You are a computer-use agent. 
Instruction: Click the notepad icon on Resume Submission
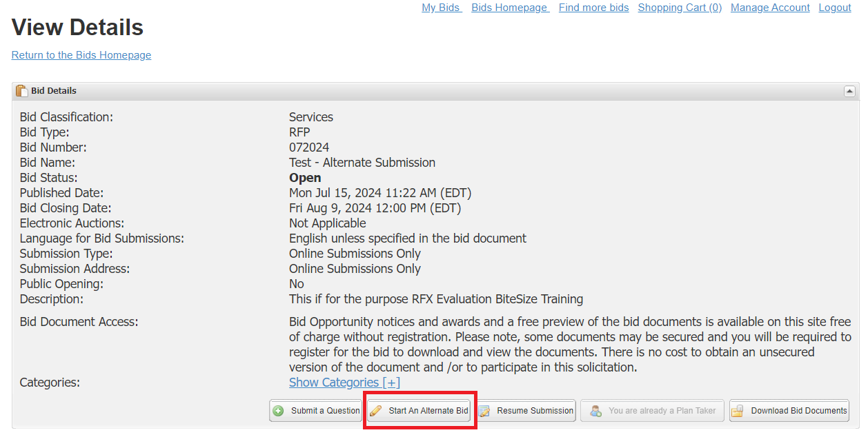pyautogui.click(x=484, y=411)
